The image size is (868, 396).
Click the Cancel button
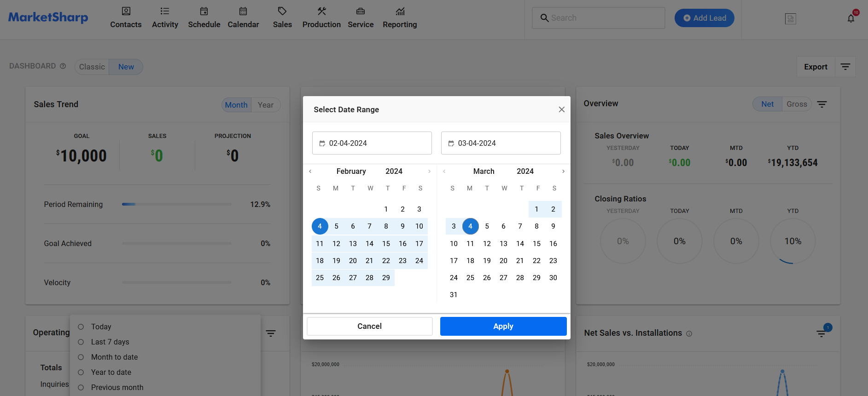coord(370,326)
